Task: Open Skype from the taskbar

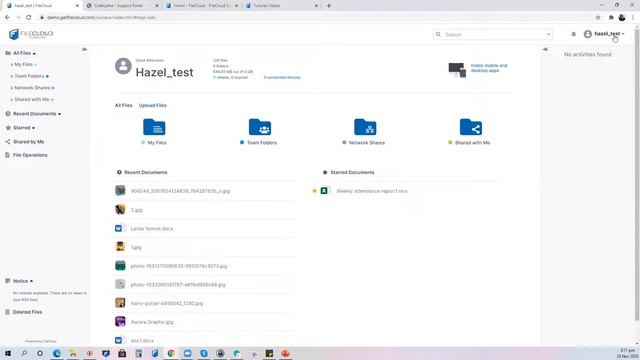Action: (204, 353)
